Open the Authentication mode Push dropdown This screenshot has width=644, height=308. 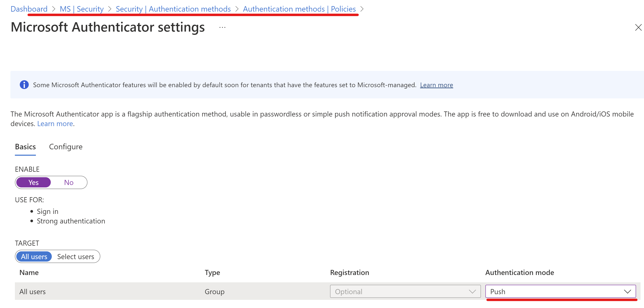point(560,291)
